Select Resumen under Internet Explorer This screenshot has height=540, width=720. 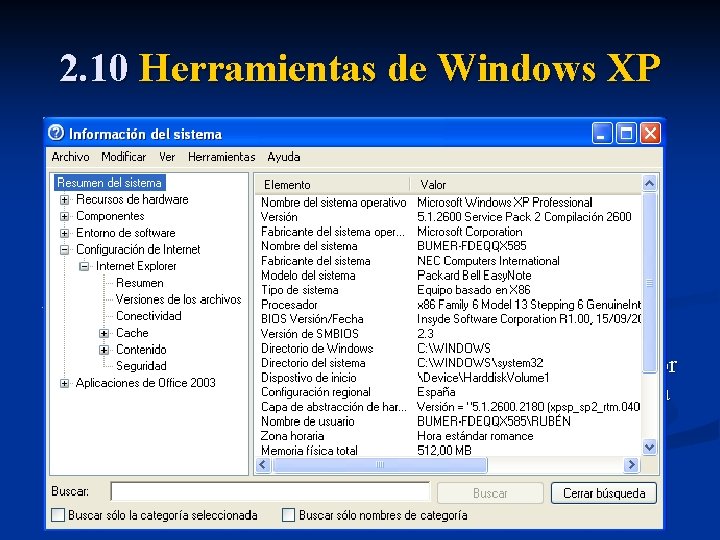[x=140, y=283]
